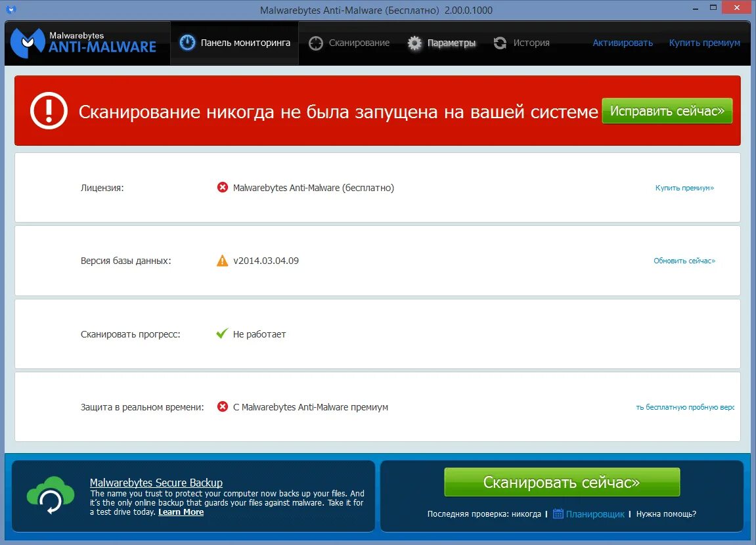
Task: Click the title bar app icon
Action: [x=11, y=9]
